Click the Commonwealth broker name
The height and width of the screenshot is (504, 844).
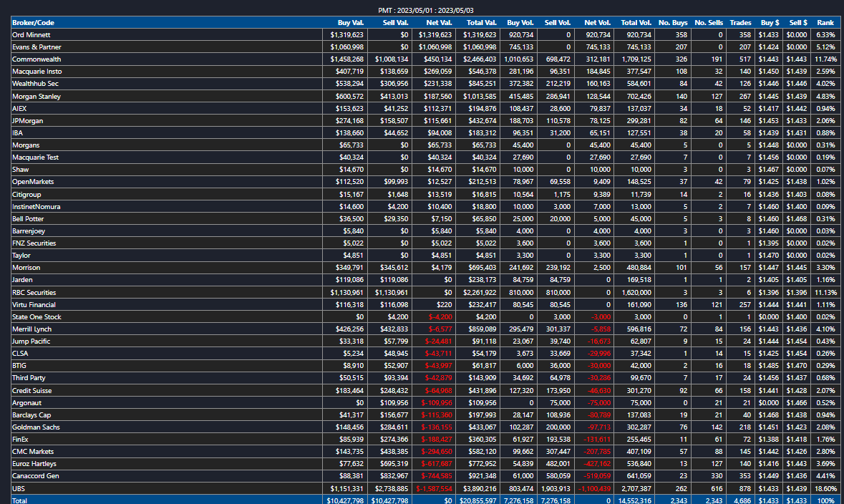click(37, 59)
